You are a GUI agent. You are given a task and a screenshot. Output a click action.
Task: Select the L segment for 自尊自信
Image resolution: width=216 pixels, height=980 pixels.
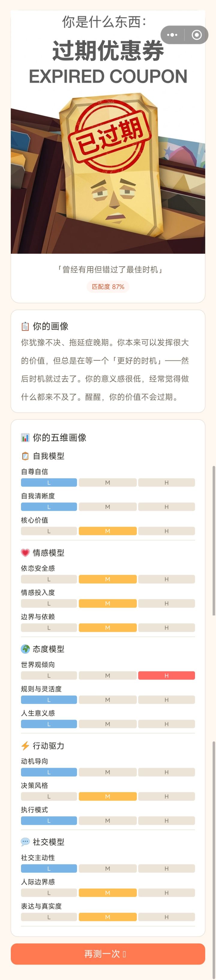click(x=49, y=482)
